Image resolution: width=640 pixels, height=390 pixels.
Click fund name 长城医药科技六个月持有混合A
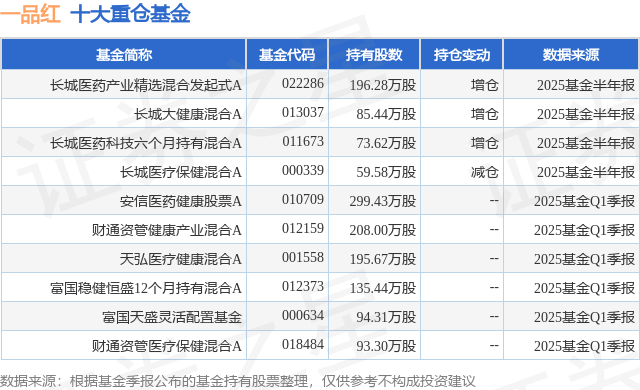tap(146, 143)
